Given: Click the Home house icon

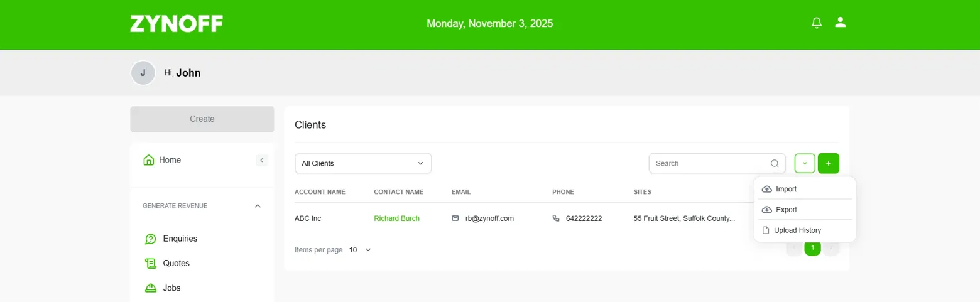Looking at the screenshot, I should pos(149,160).
